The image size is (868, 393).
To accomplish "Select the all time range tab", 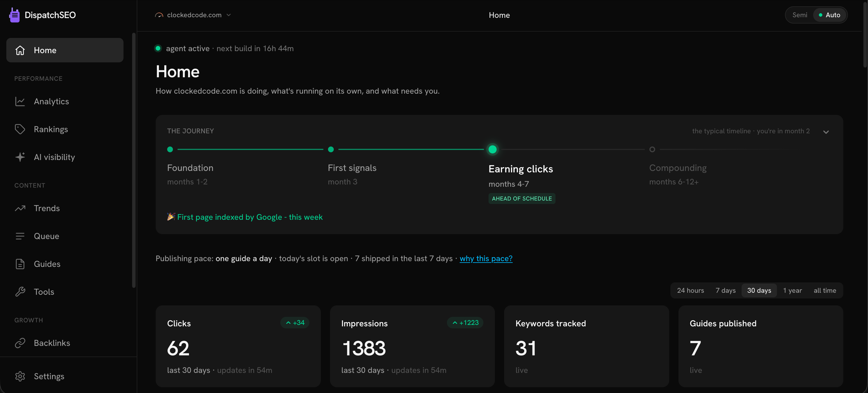I will pyautogui.click(x=825, y=290).
